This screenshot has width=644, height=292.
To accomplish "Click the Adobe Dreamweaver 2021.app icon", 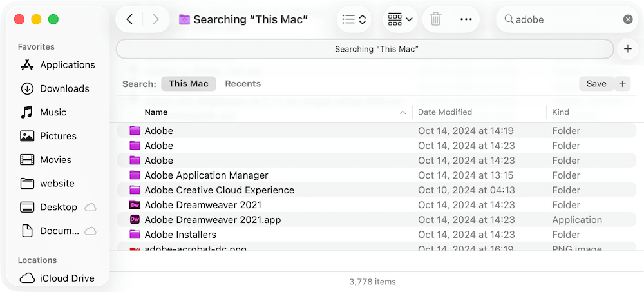I will tap(135, 220).
